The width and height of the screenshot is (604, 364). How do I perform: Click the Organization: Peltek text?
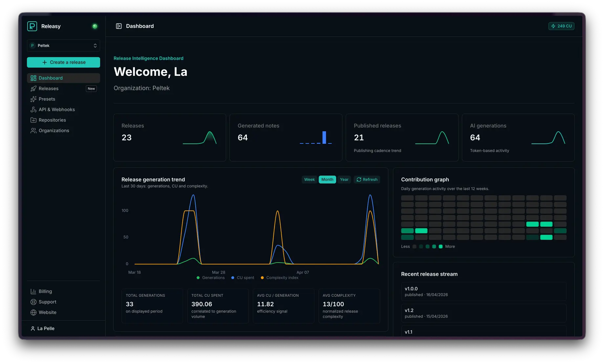pos(141,88)
